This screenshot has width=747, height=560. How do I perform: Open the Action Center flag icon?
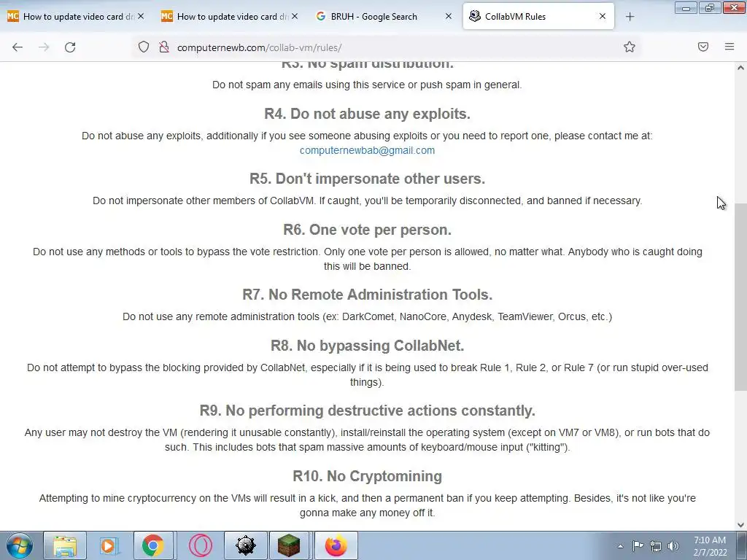638,546
